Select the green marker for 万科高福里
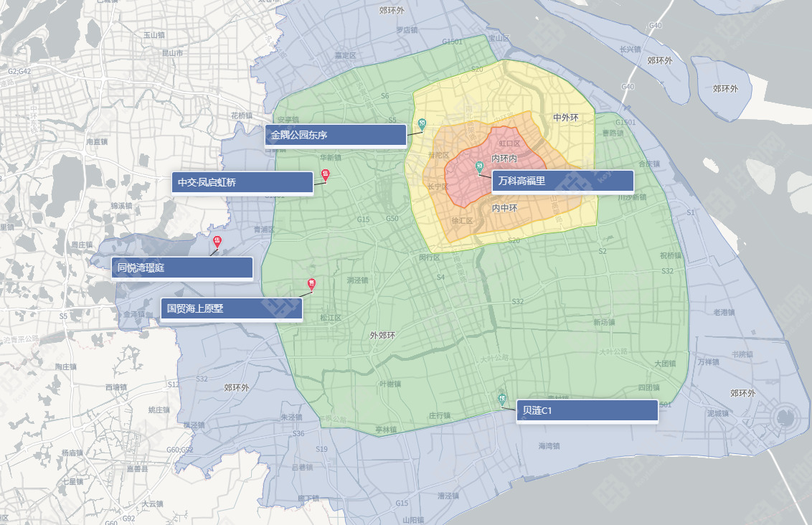Viewport: 812px width, 525px height. (480, 166)
